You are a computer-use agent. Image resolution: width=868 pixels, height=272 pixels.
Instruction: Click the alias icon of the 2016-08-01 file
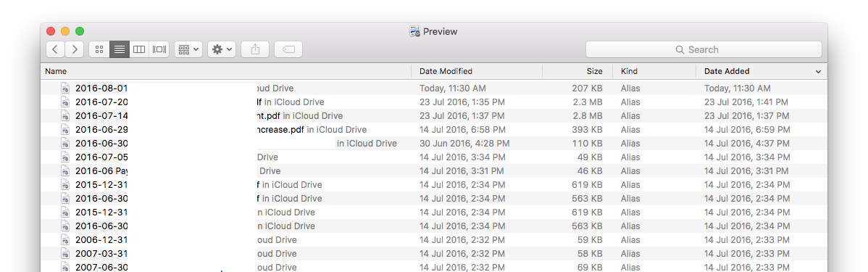click(x=65, y=88)
